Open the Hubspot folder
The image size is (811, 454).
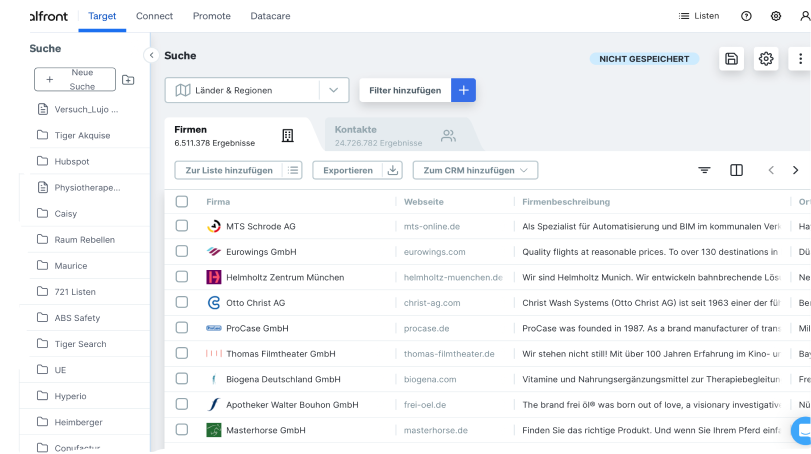coord(72,161)
